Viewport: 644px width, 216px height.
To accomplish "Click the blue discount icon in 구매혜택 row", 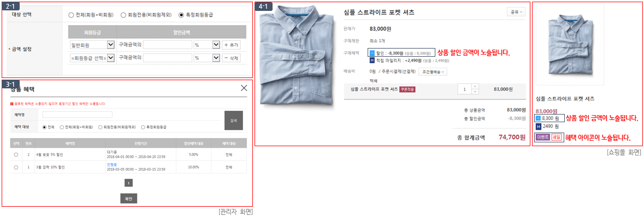I will (x=372, y=53).
